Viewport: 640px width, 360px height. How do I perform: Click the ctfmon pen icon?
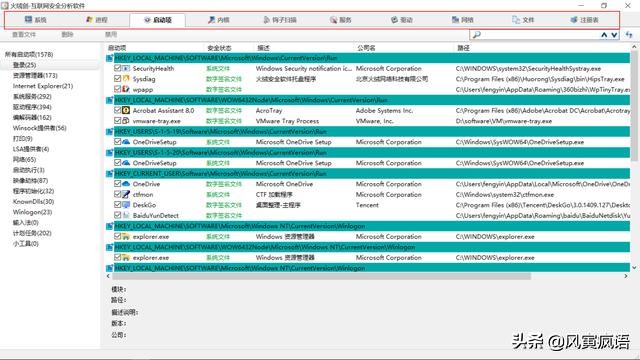pos(126,194)
